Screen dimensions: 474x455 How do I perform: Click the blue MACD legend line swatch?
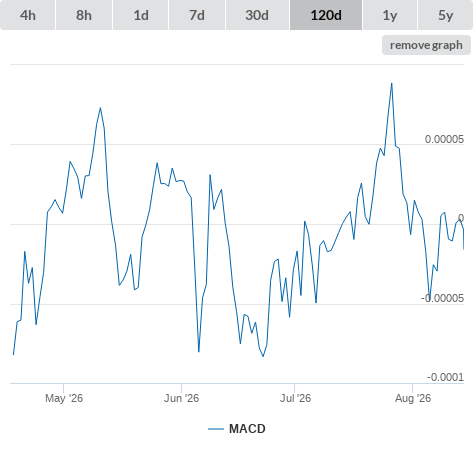point(216,429)
